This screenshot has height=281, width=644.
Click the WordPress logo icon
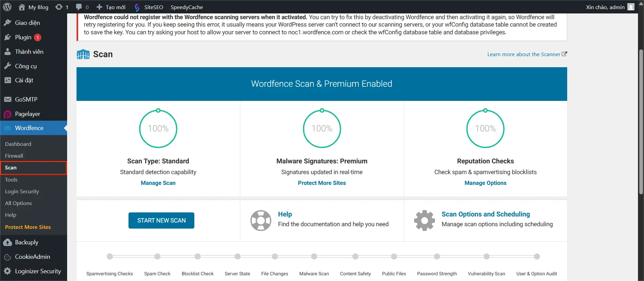[x=7, y=7]
